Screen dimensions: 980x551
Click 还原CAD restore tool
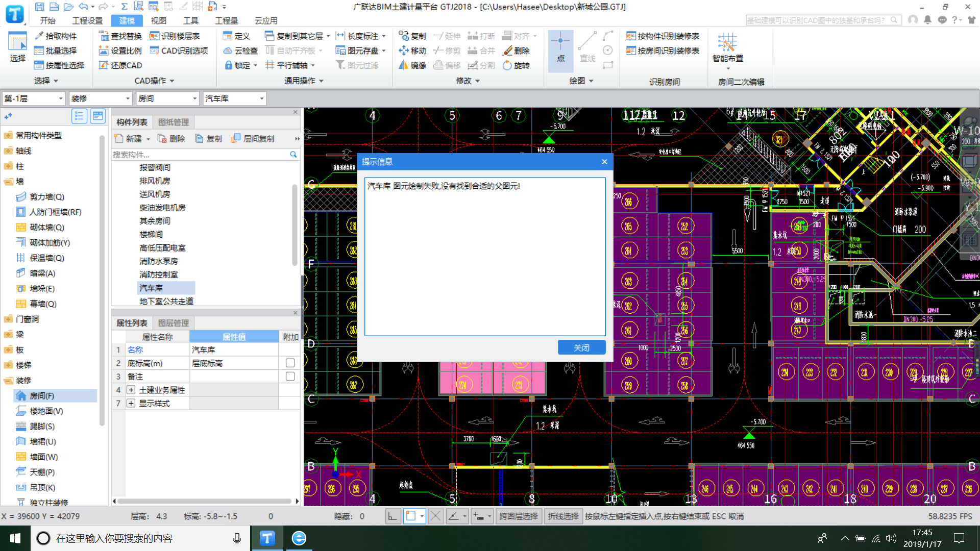pyautogui.click(x=120, y=65)
